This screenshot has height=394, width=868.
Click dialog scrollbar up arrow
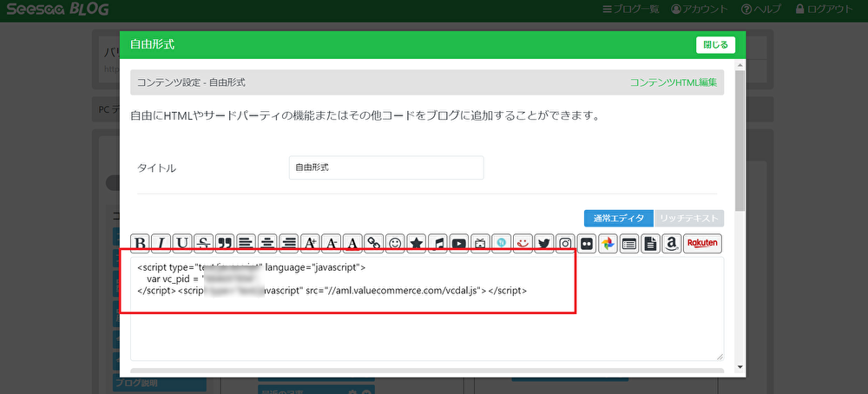pyautogui.click(x=740, y=63)
